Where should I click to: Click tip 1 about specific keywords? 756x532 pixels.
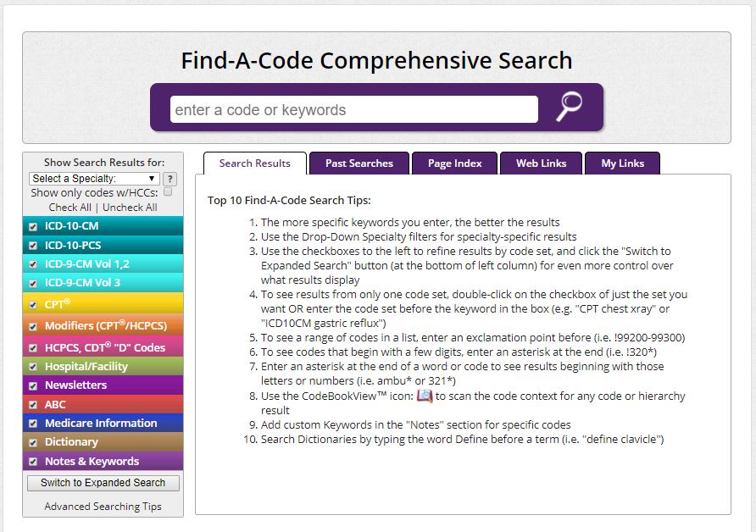pos(410,222)
